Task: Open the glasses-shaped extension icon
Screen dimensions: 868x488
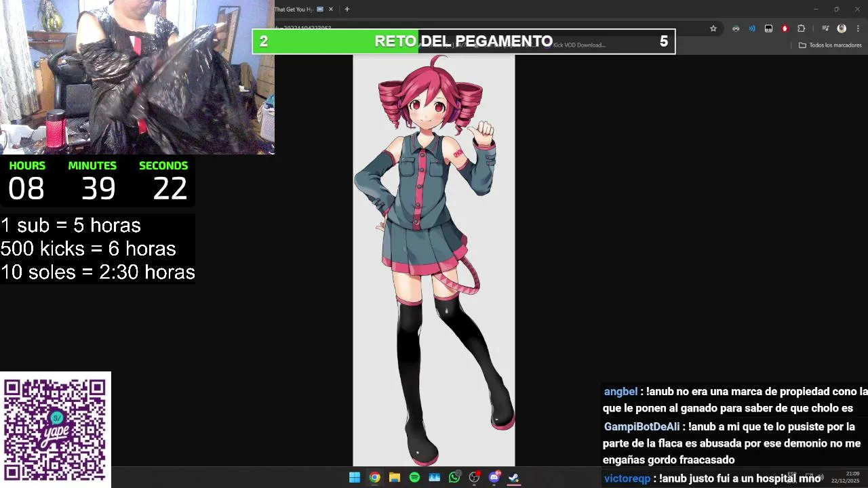Action: point(736,28)
